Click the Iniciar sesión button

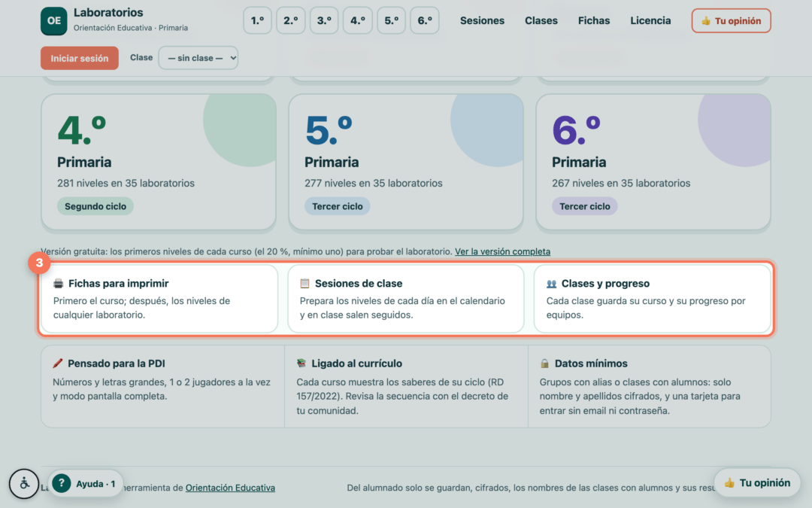point(80,58)
